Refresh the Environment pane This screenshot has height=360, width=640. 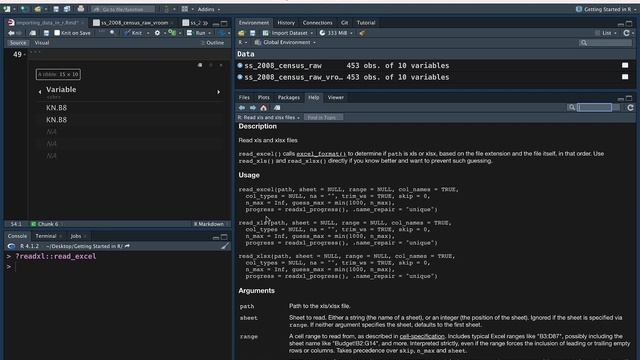[627, 33]
